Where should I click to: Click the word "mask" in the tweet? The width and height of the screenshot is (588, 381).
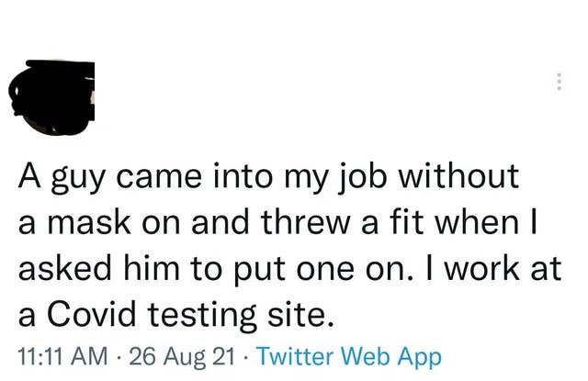click(89, 222)
